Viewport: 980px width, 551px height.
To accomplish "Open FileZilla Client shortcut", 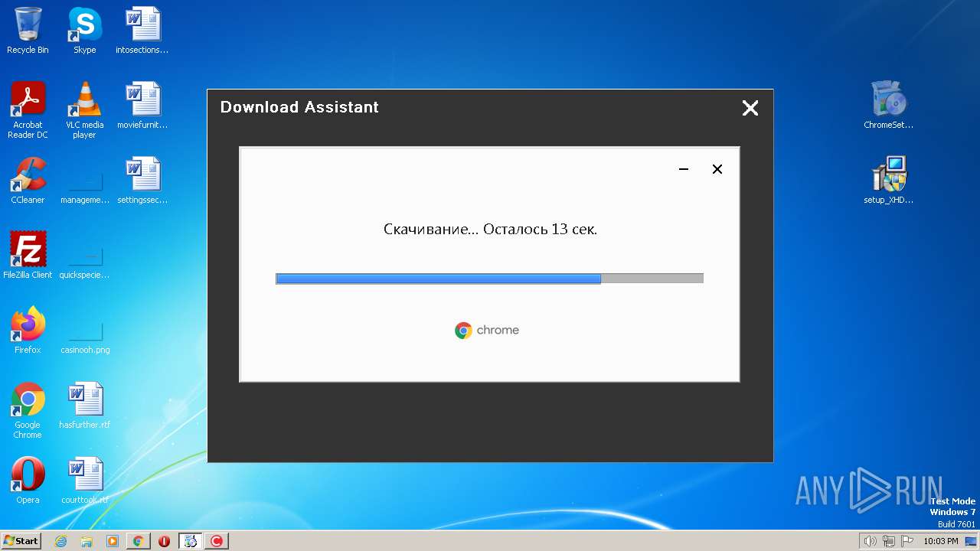I will (x=28, y=256).
